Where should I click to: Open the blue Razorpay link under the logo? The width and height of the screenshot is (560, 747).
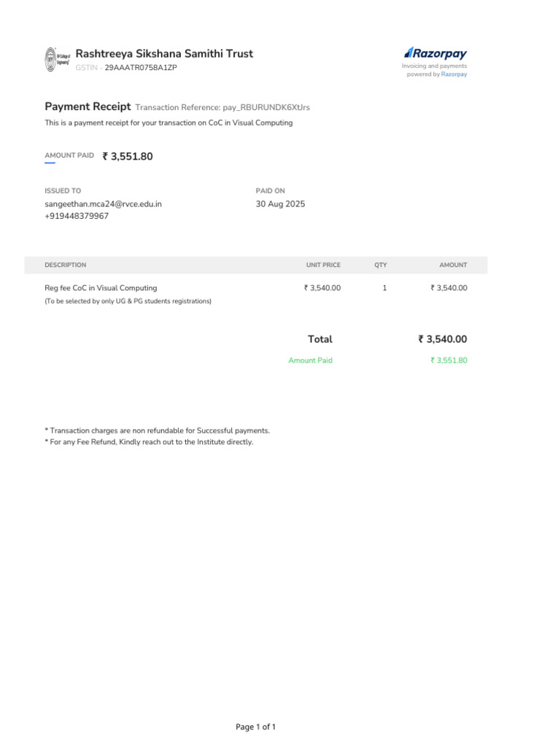(x=454, y=74)
